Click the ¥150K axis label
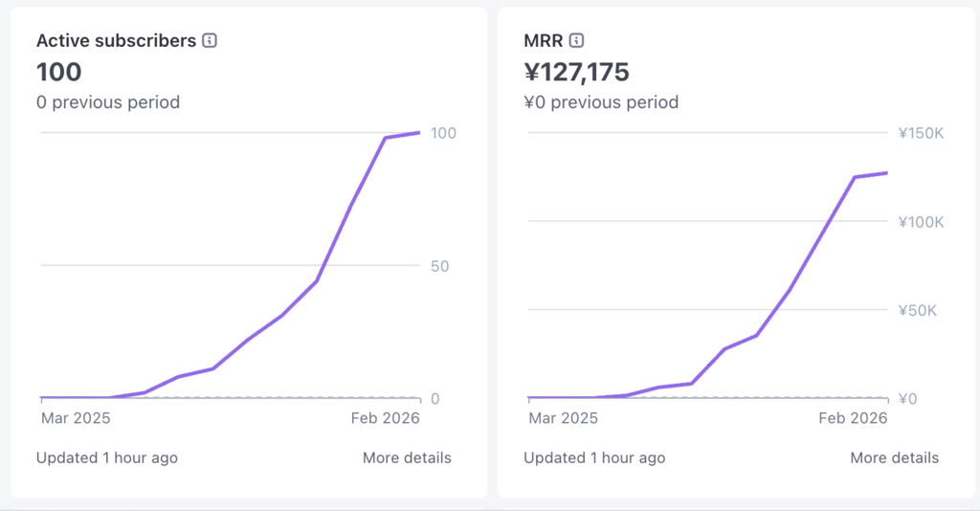Viewport: 980px width, 511px height. [x=921, y=133]
